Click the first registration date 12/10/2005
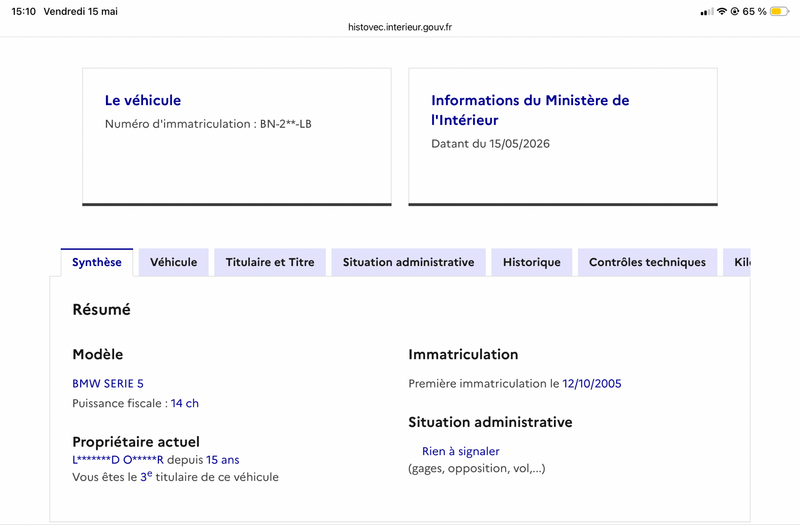 click(x=592, y=384)
